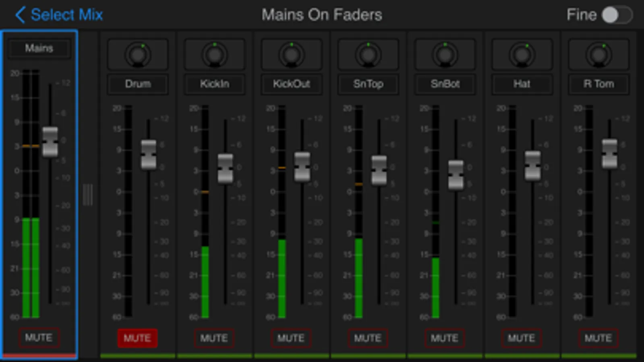Click the SnTop level meter
Viewport: 644px width, 362px height.
click(358, 212)
